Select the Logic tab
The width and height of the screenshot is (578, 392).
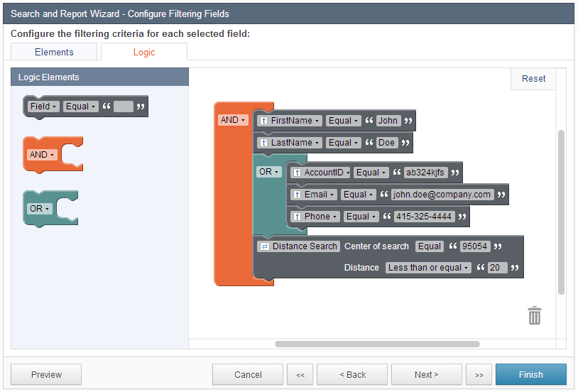(144, 52)
